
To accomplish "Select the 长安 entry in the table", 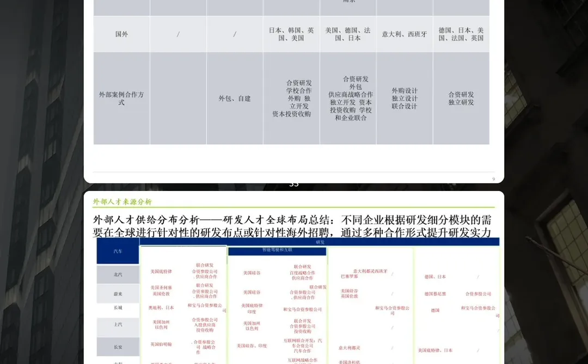I will tap(117, 346).
